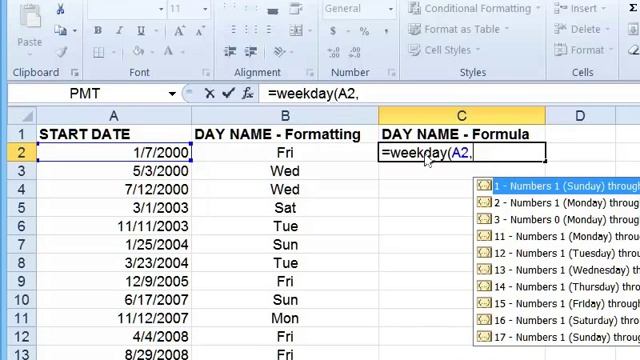The width and height of the screenshot is (640, 360).
Task: Choose option 2 - Numbers 1 (Monday)
Action: (x=558, y=203)
